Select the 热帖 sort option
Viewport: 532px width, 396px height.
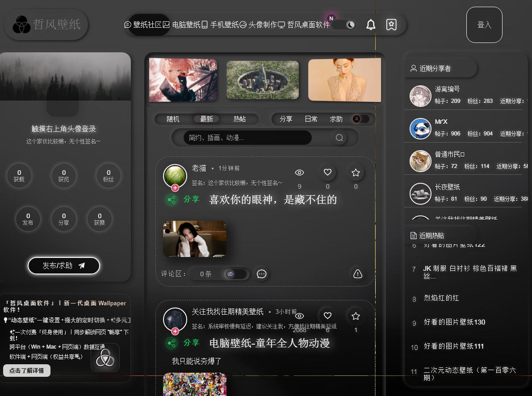239,119
